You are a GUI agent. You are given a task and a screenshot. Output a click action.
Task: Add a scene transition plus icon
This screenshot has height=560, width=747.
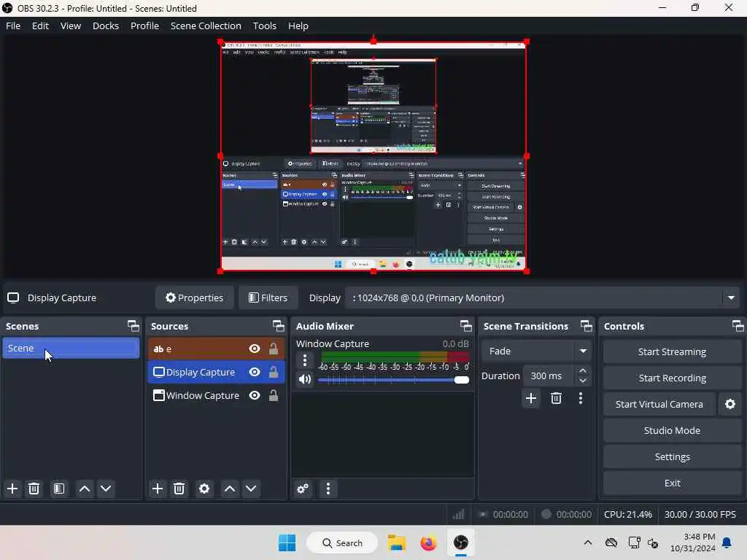point(531,398)
